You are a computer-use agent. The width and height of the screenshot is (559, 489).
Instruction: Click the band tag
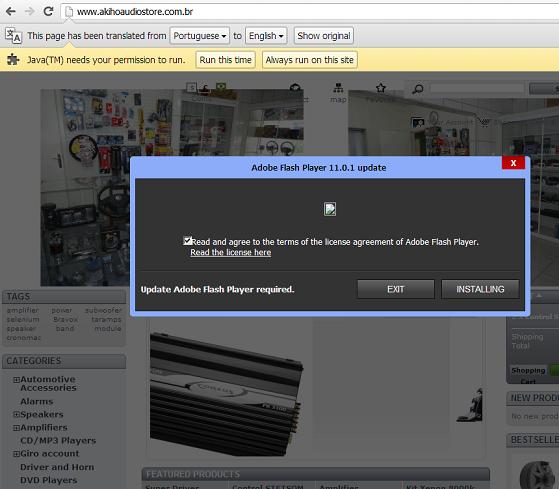65,328
